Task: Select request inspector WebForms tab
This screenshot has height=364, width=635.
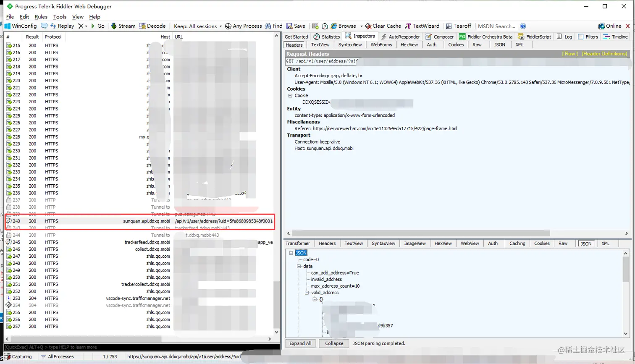Action: coord(381,45)
